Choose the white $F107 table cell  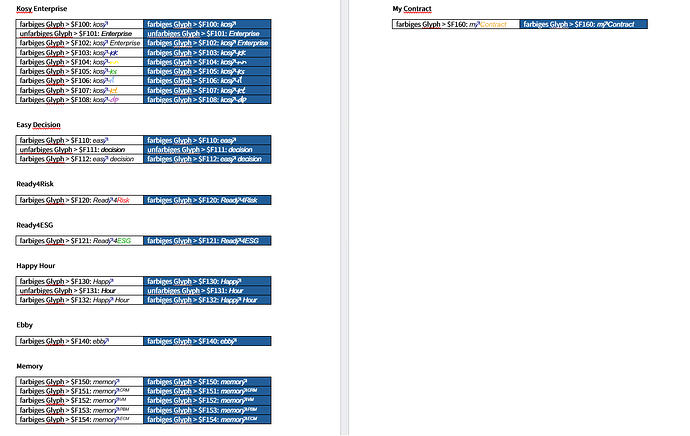[80, 90]
